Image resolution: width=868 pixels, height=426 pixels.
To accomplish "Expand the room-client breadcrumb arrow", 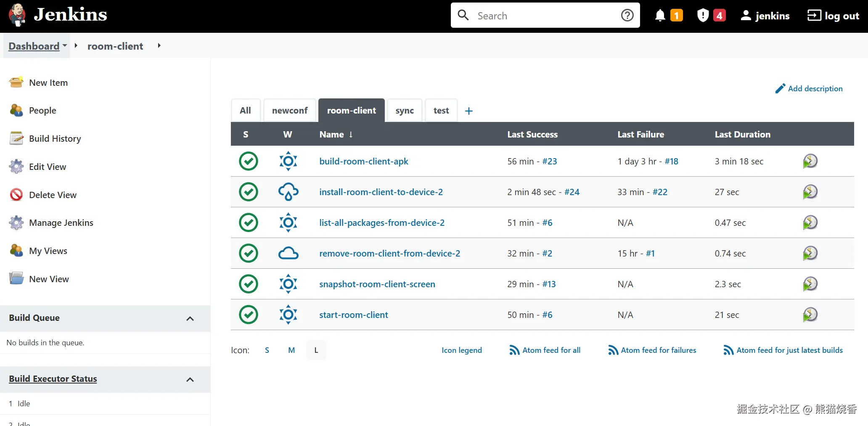I will click(x=159, y=45).
